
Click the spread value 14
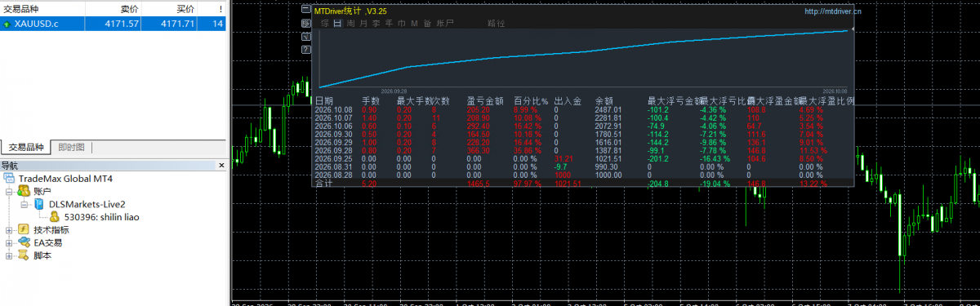pyautogui.click(x=217, y=24)
